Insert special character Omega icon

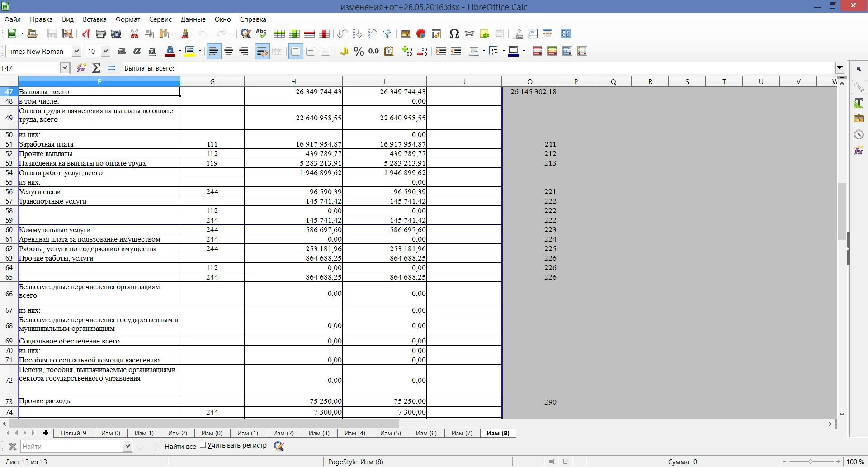[454, 33]
